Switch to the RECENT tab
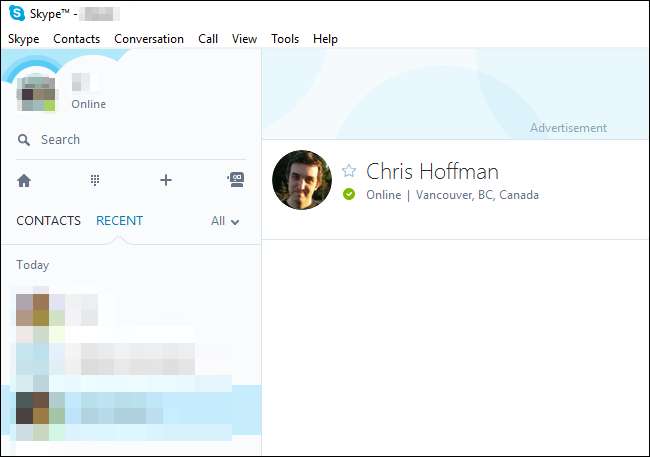 click(119, 221)
